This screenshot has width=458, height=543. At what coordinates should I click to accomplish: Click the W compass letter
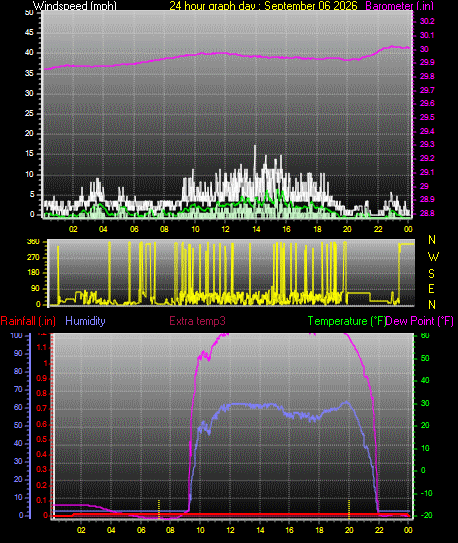point(433,257)
